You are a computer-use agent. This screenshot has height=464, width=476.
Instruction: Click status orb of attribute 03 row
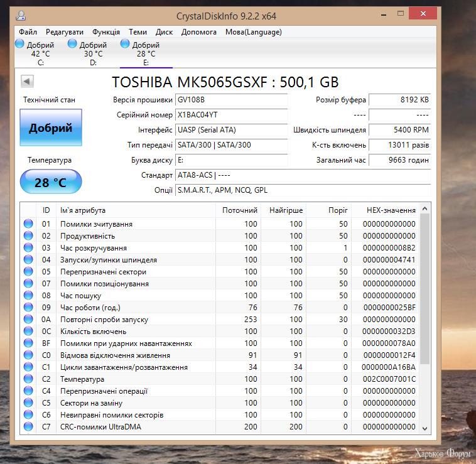[28, 247]
